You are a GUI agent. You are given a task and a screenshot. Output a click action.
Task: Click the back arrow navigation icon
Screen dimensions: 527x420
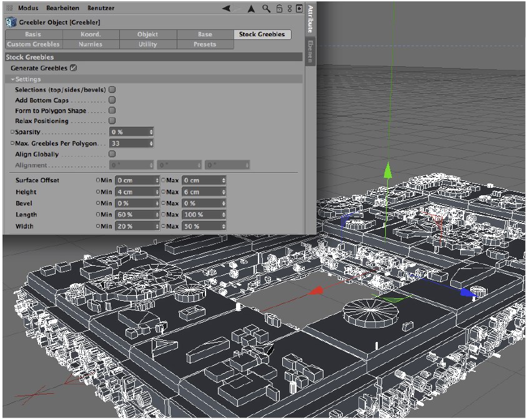(227, 9)
